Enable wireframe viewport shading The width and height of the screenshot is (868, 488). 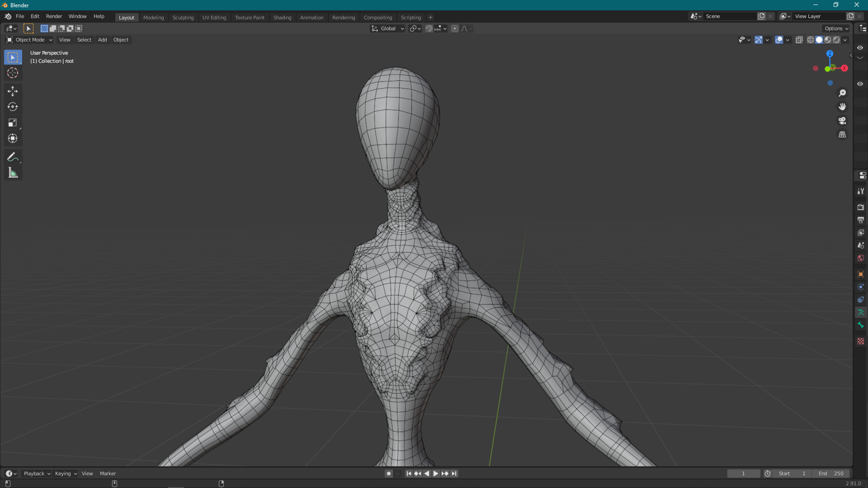pos(810,40)
